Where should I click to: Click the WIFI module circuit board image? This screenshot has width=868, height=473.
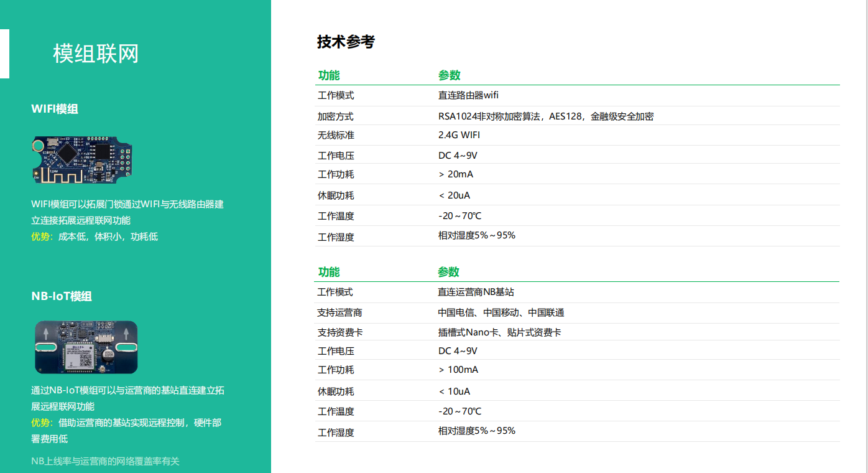pyautogui.click(x=81, y=160)
